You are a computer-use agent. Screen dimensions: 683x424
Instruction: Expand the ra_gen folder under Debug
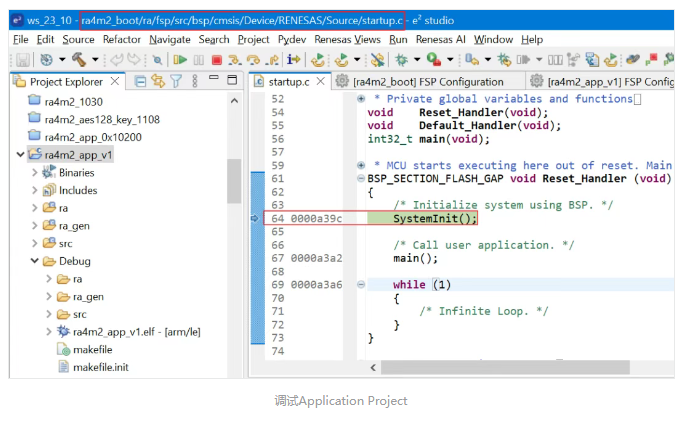point(49,296)
